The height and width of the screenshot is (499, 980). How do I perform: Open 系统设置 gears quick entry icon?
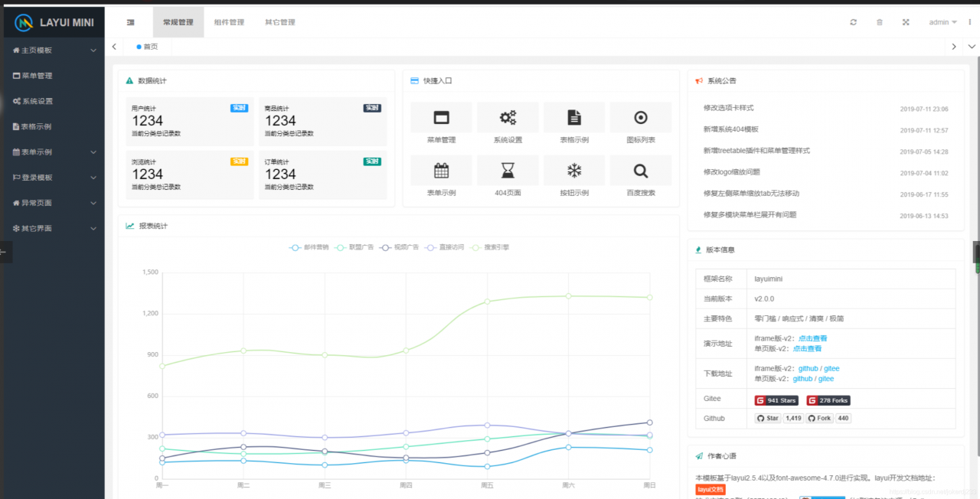click(x=508, y=117)
